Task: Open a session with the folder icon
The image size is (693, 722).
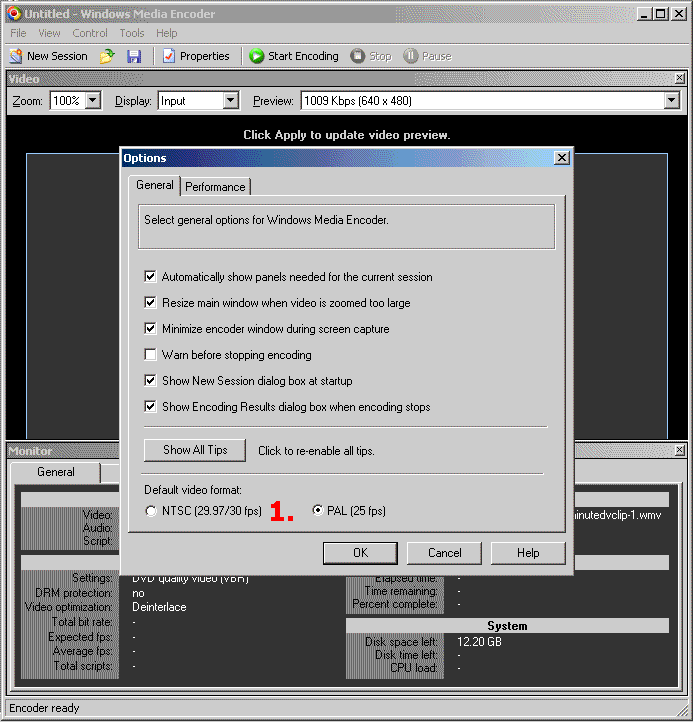Action: pos(107,56)
